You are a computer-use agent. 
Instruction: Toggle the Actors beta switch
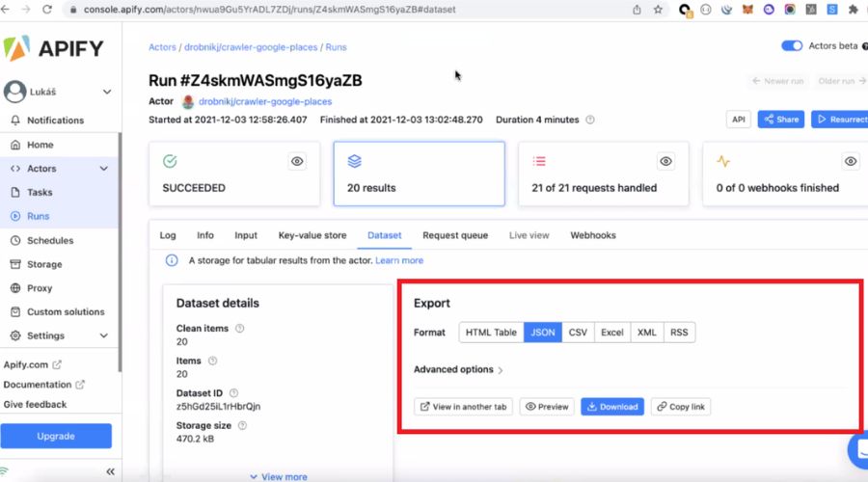792,46
